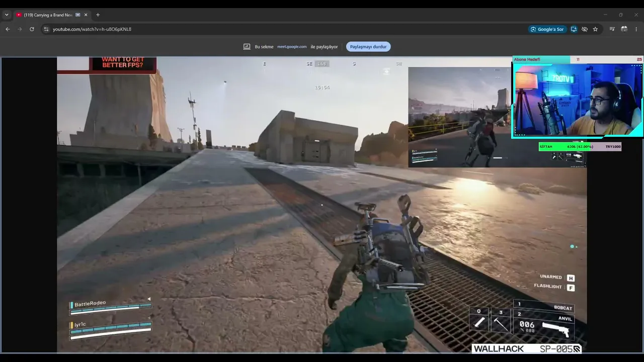This screenshot has height=362, width=644.
Task: Click the bandage item slot labeled 0
Action: tap(479, 319)
